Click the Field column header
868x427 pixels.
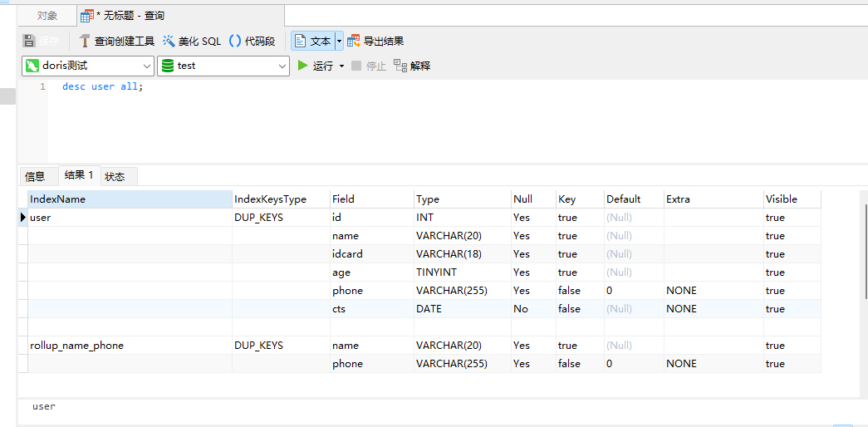point(370,199)
